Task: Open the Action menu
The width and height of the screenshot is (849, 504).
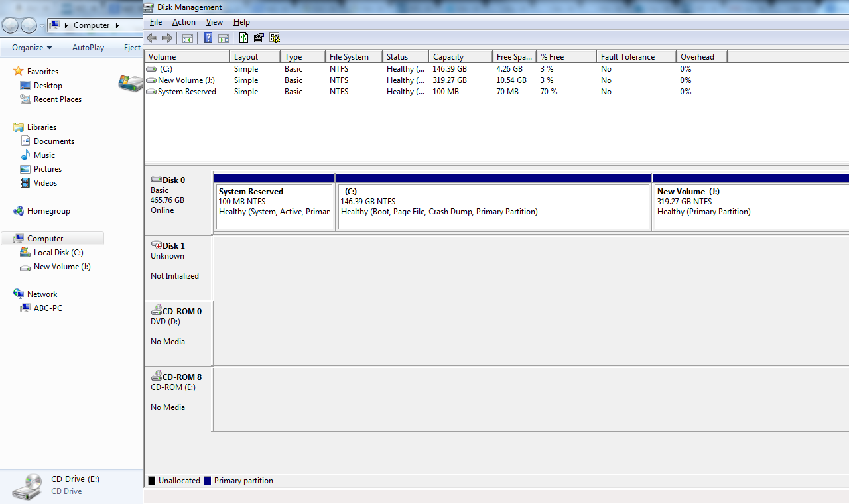Action: [184, 22]
